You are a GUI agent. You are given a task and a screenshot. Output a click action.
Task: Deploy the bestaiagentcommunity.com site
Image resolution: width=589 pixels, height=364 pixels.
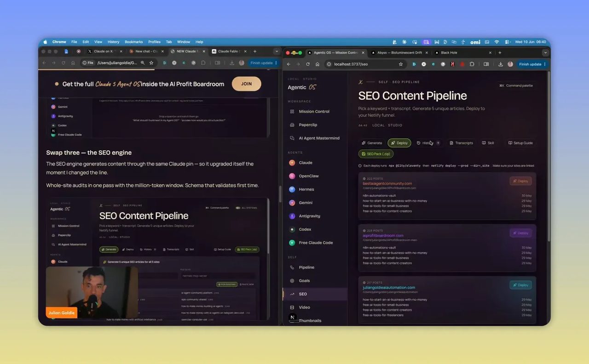[520, 181]
